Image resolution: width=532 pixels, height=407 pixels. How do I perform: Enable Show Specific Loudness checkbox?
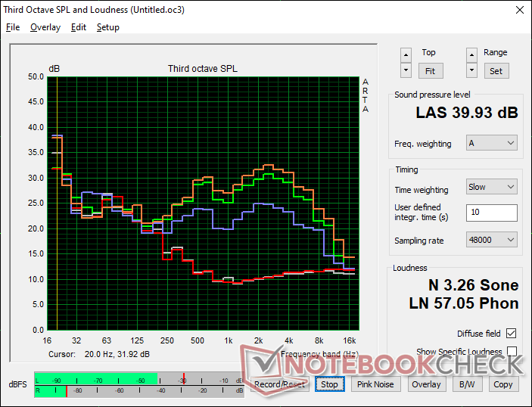point(512,351)
